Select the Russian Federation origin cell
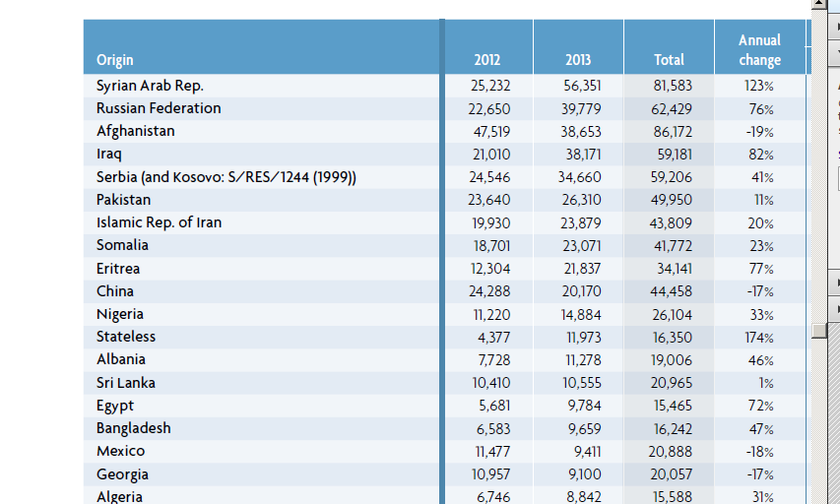The image size is (840, 504). (159, 108)
